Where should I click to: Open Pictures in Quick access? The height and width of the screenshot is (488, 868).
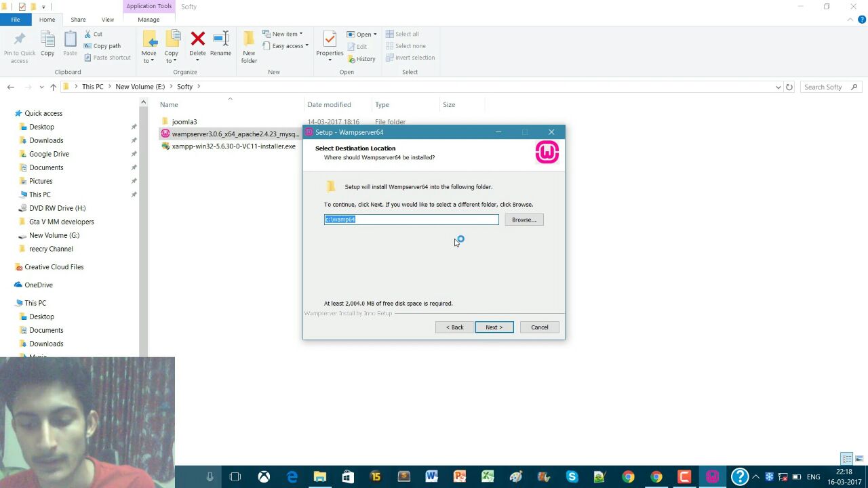pos(41,181)
